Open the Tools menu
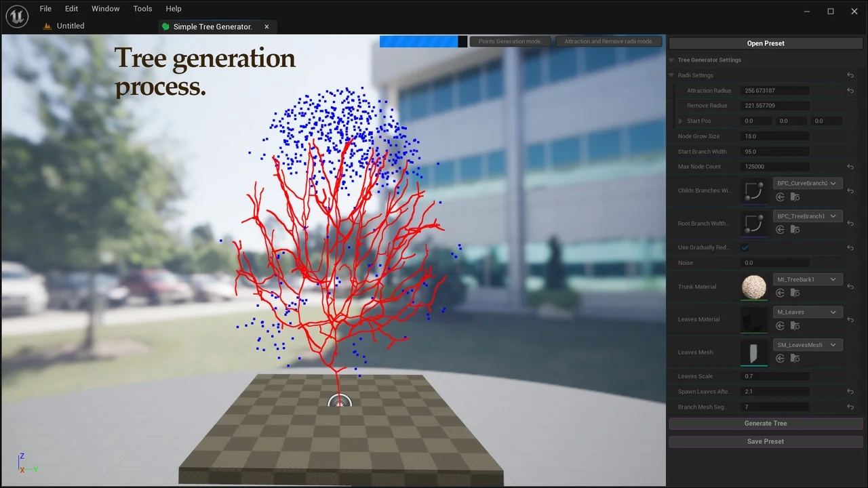Viewport: 868px width, 488px height. click(x=142, y=9)
